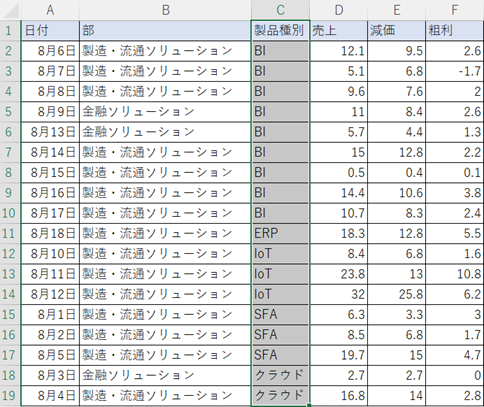Screen dimensions: 484x407
Task: Click the 8月13日 date cell
Action: point(50,132)
